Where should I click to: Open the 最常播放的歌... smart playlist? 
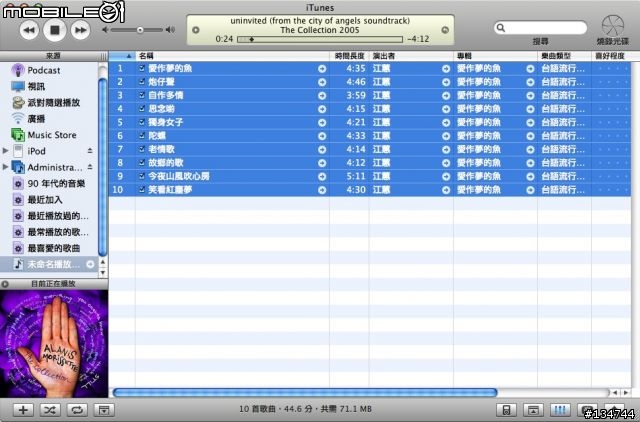point(58,232)
